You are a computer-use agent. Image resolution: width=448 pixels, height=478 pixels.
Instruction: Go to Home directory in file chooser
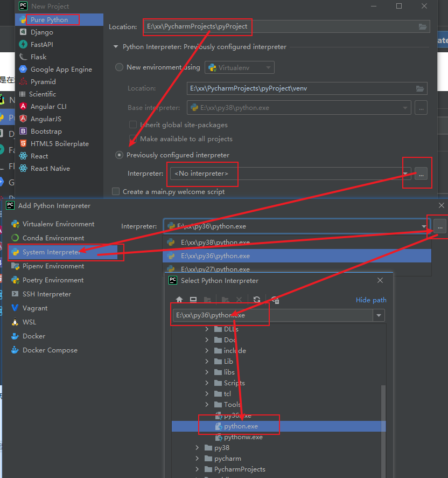coord(179,300)
